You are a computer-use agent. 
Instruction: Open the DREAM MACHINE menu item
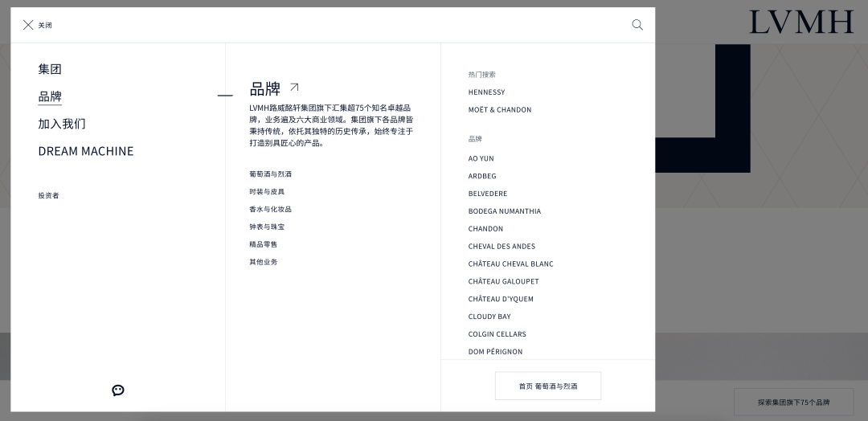86,151
